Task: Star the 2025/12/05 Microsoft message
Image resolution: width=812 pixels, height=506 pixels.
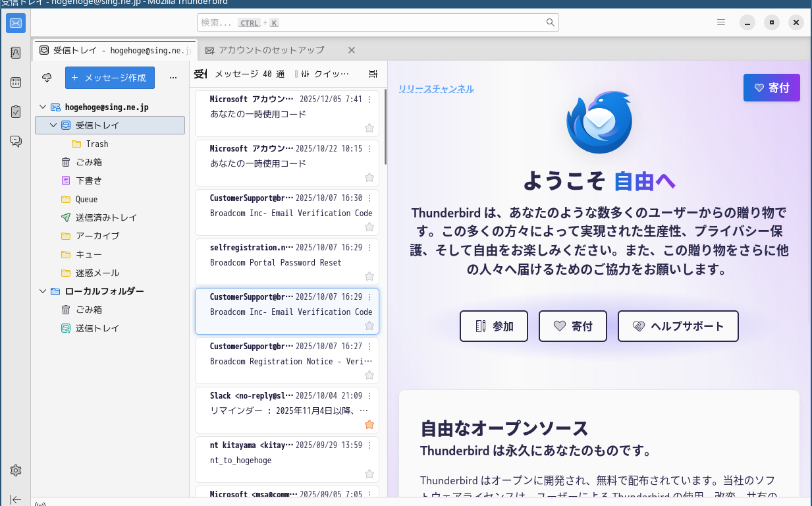Action: (369, 128)
